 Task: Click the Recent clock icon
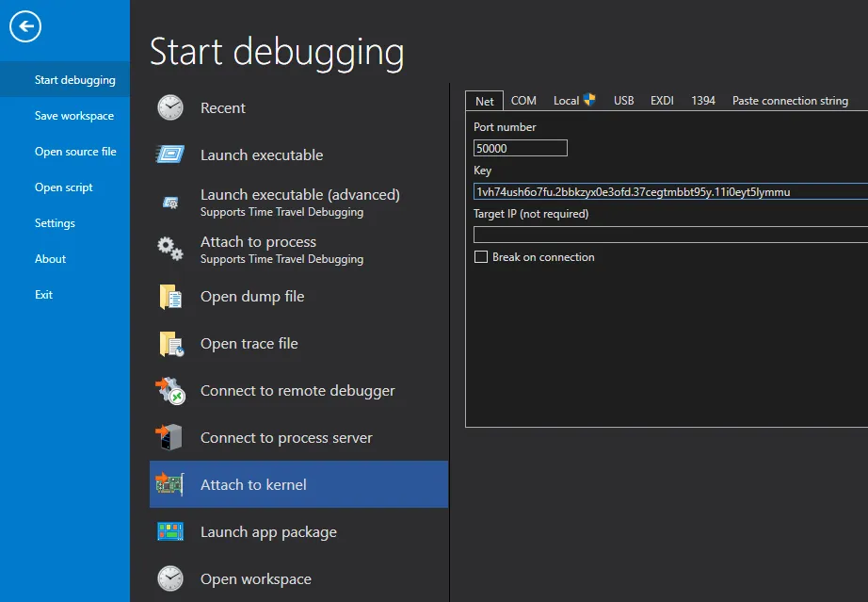pyautogui.click(x=170, y=107)
